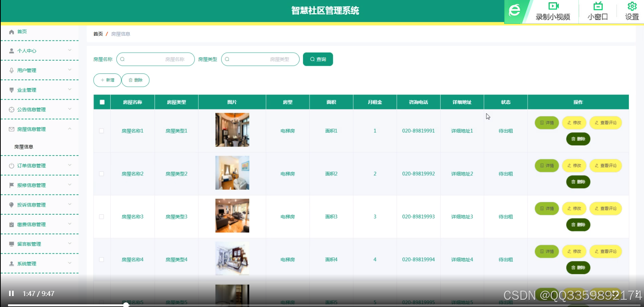
Task: Check the row checkbox for 房屋名称4
Action: coord(102,260)
